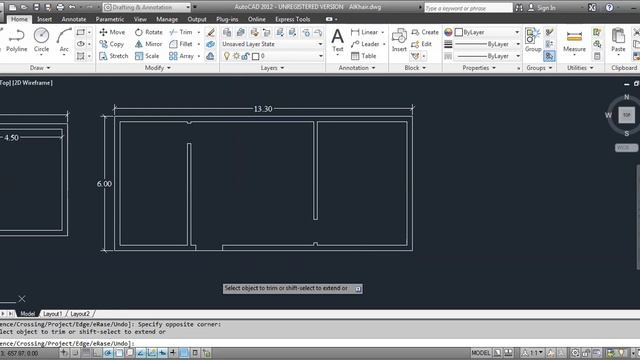Click the WCS button under the ViewCube
The image size is (640, 360).
[x=626, y=148]
